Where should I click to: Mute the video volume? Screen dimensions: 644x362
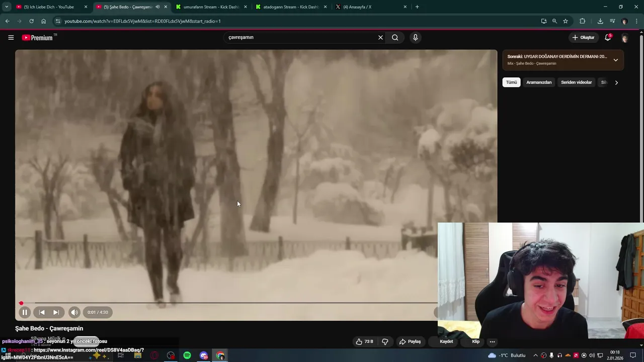(x=74, y=312)
